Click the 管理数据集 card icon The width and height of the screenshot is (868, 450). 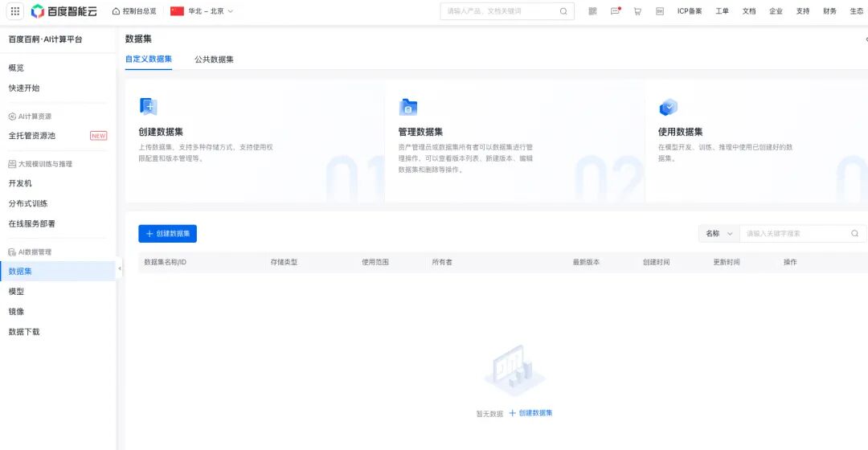408,107
